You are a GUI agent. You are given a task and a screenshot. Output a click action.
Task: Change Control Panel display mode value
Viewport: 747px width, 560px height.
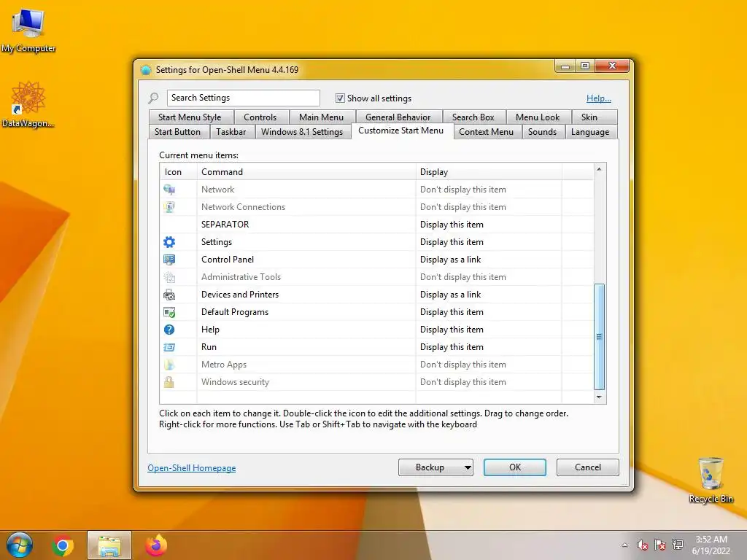450,260
